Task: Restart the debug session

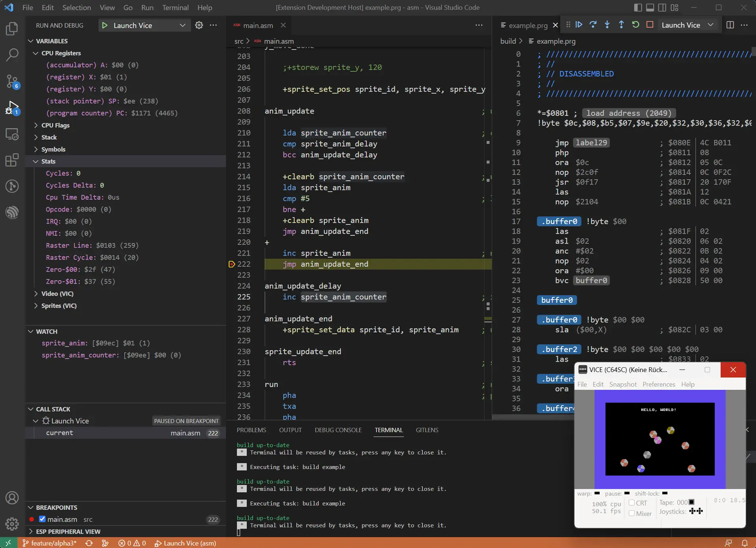Action: [x=636, y=24]
